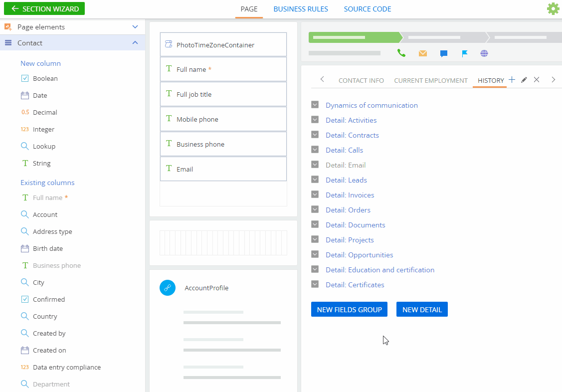The image size is (562, 392).
Task: Add a new tab with the plus icon
Action: point(512,80)
